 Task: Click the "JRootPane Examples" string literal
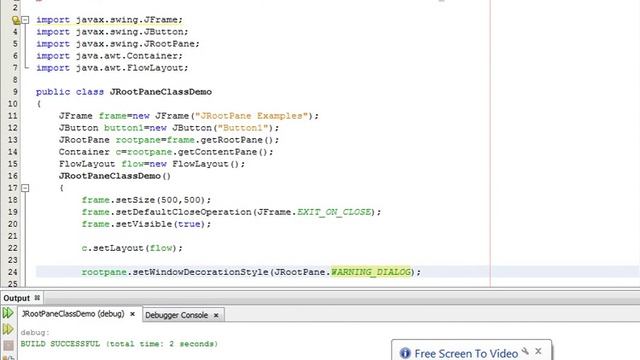pos(251,116)
